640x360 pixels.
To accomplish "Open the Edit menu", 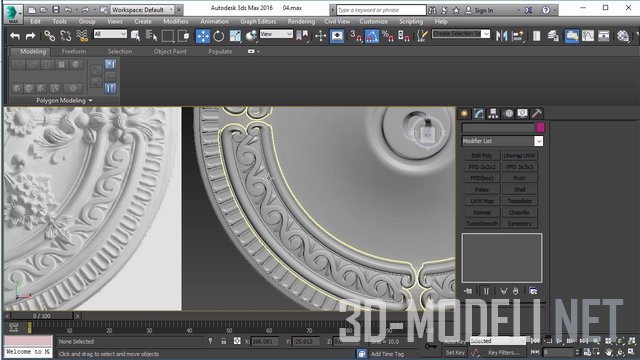I will pos(36,22).
